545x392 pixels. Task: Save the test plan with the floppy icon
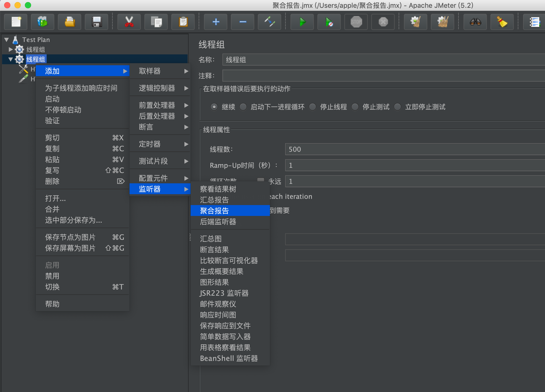97,22
